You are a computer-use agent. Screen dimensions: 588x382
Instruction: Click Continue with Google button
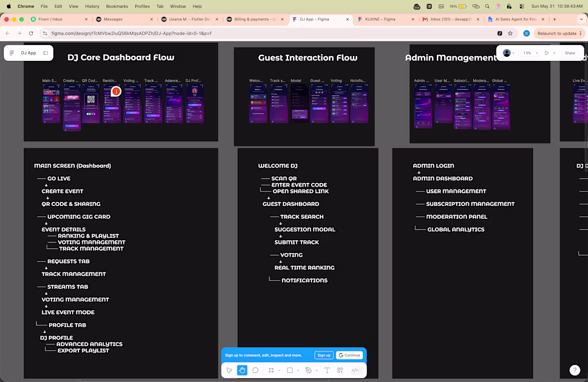click(x=350, y=355)
